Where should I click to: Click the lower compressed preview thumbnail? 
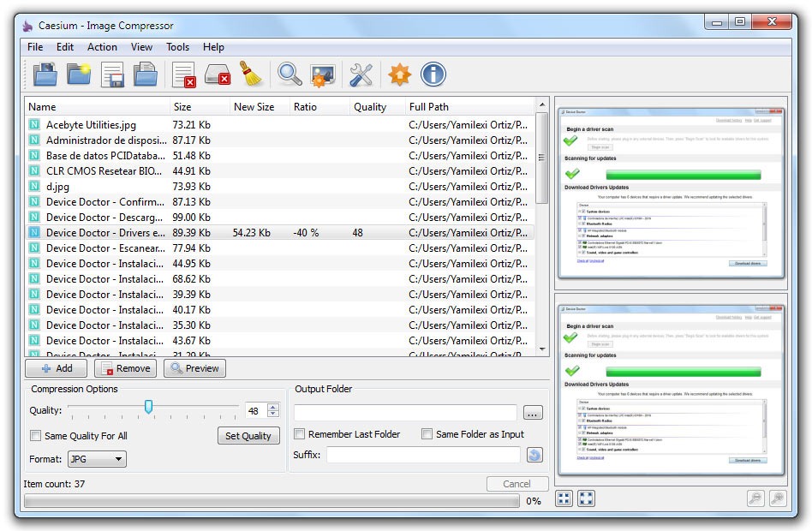tap(671, 390)
